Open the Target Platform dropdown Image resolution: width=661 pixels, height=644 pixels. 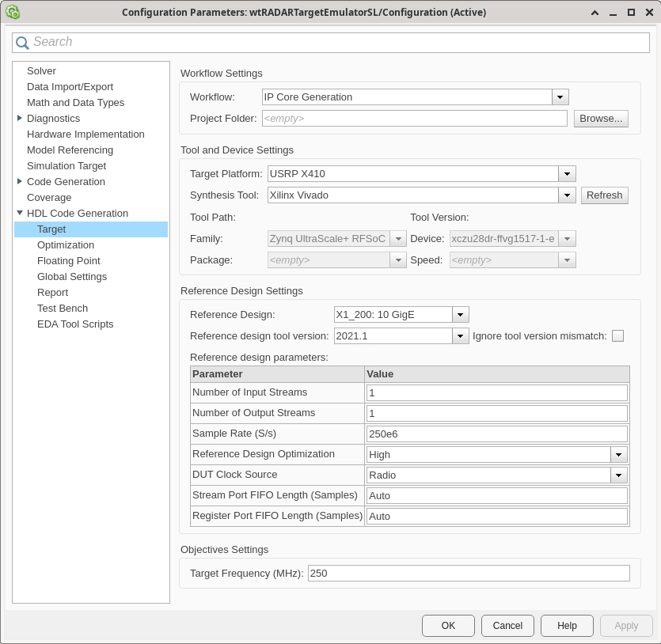(567, 173)
